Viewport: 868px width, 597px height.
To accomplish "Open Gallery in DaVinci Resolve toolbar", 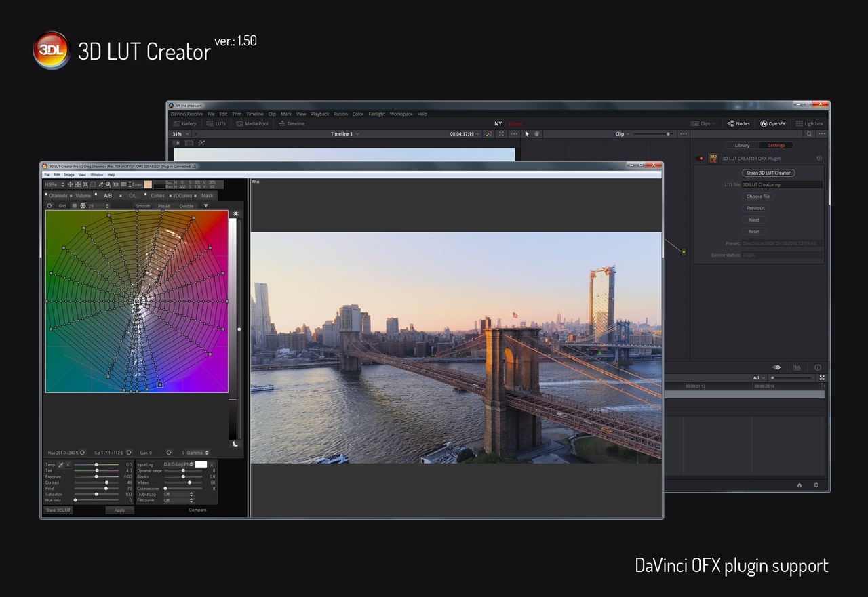I will [x=184, y=123].
